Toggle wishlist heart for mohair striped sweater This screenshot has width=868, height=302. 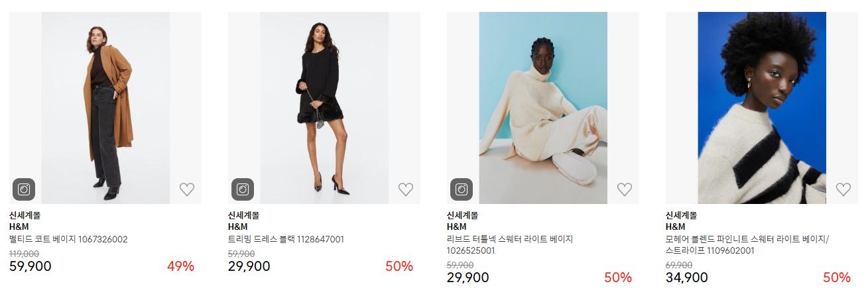[843, 189]
